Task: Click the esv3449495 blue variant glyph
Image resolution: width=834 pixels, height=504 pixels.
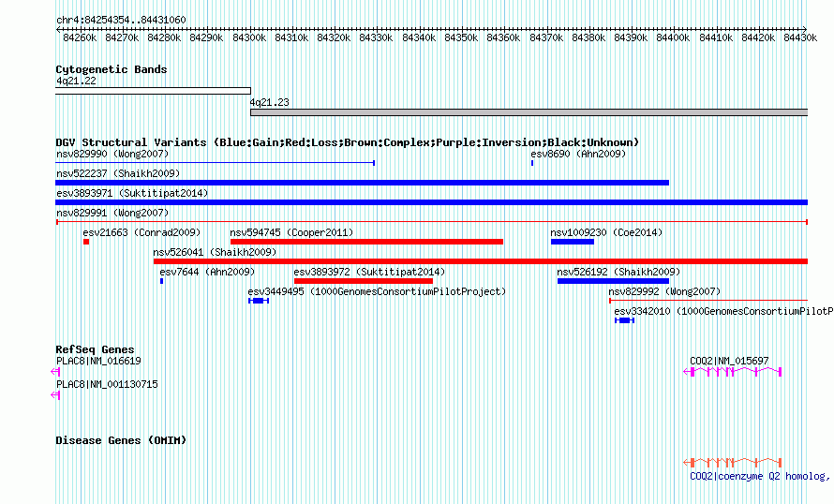Action: 259,301
